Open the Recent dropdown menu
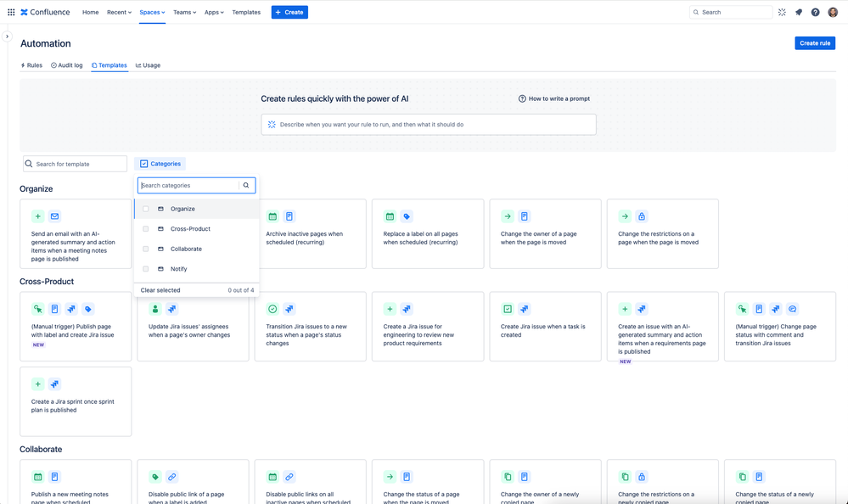Image resolution: width=848 pixels, height=504 pixels. click(119, 12)
